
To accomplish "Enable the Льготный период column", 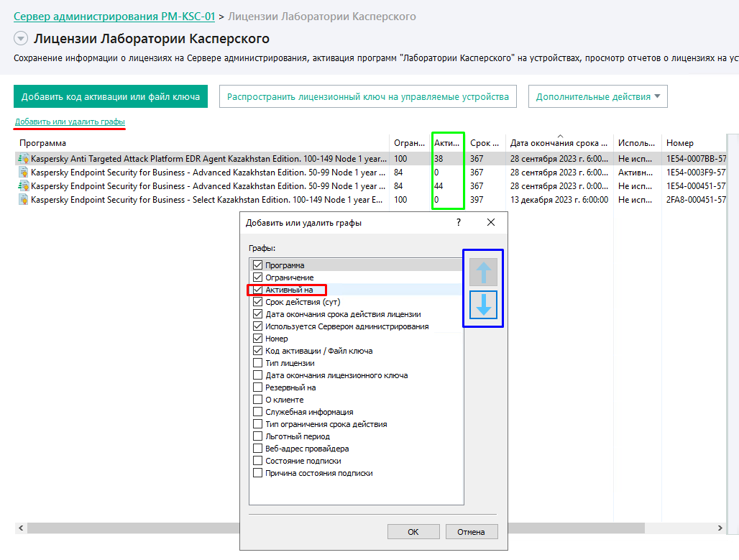I will coord(258,436).
